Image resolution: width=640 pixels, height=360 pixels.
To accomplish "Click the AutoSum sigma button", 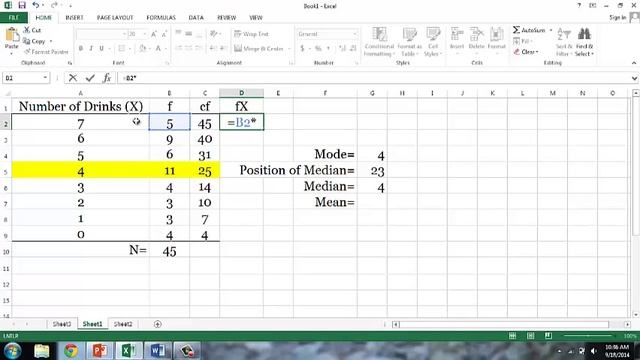I will (529, 30).
